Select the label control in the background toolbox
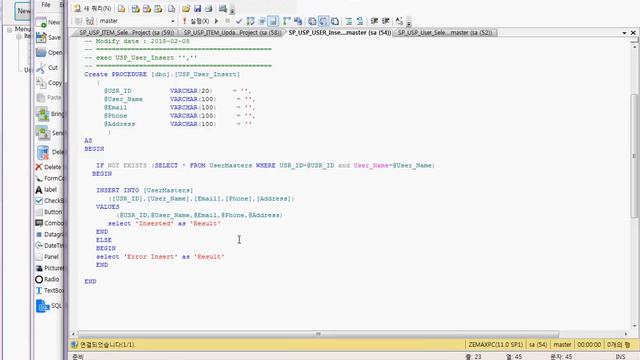The image size is (640, 360). 46,190
